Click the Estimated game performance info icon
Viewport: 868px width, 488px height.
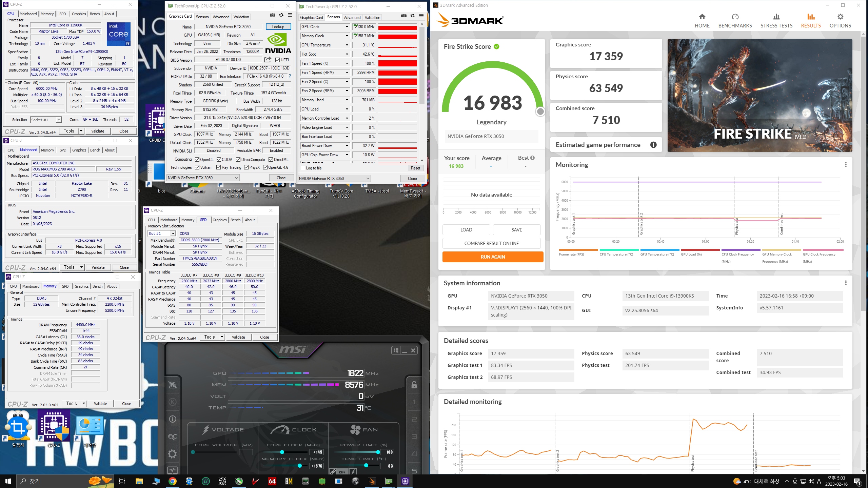tap(653, 145)
